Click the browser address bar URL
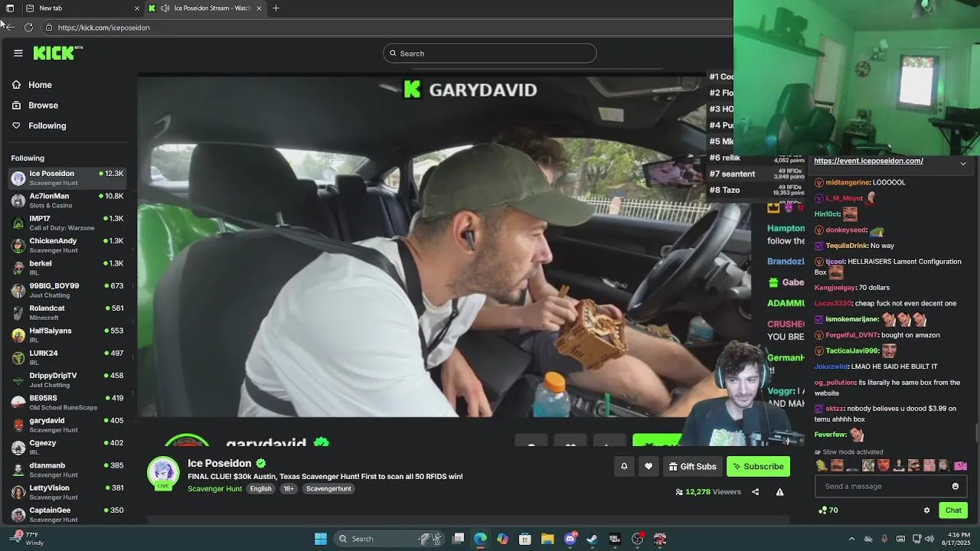This screenshot has width=980, height=551. [x=103, y=28]
